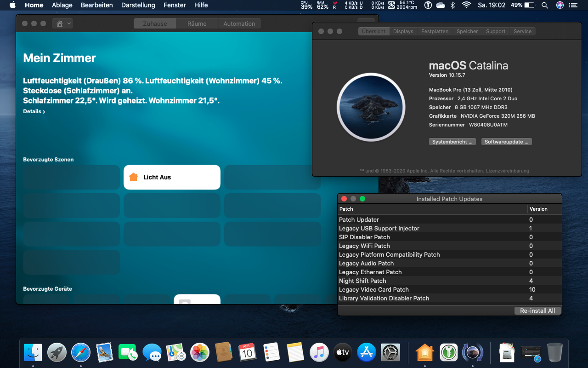Image resolution: width=588 pixels, height=368 pixels.
Task: Open Maps from the Dock
Action: pyautogui.click(x=176, y=353)
